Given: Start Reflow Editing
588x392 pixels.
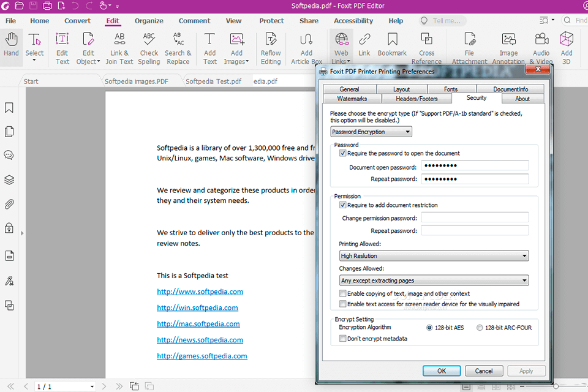Looking at the screenshot, I should point(271,49).
